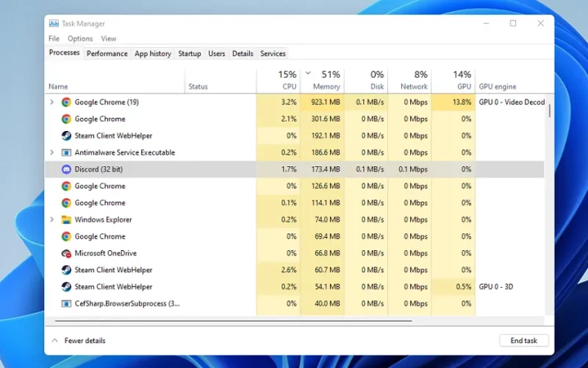
Task: Collapse view with Fewer details chevron
Action: click(x=54, y=341)
